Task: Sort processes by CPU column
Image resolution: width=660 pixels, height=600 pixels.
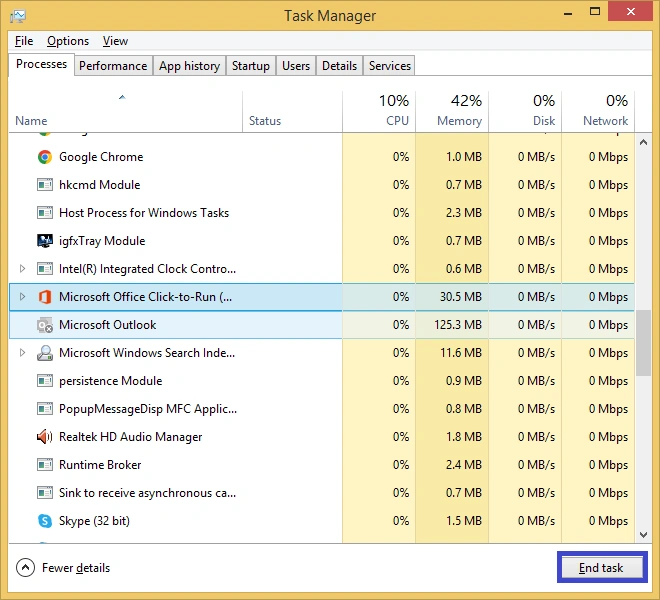Action: 379,112
